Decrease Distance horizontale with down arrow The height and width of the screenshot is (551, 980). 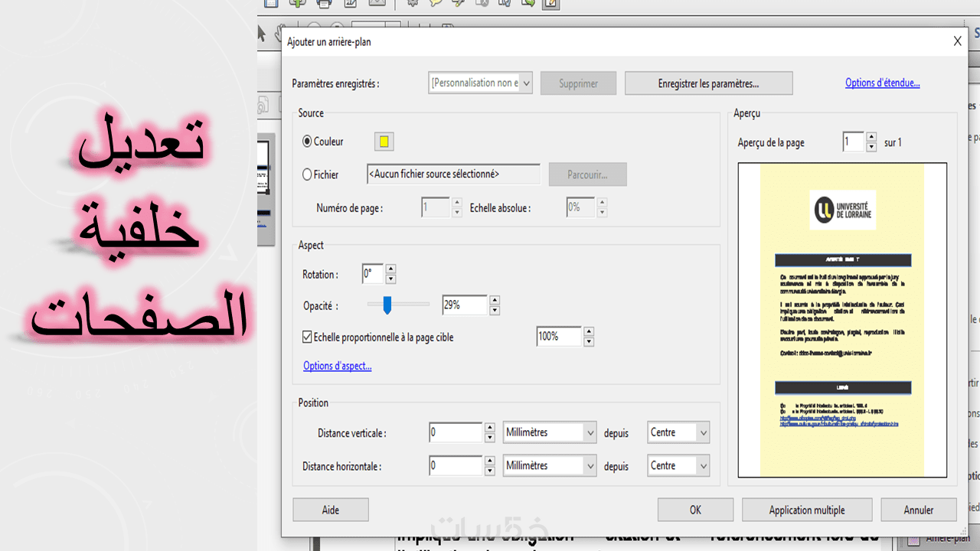[x=490, y=471]
